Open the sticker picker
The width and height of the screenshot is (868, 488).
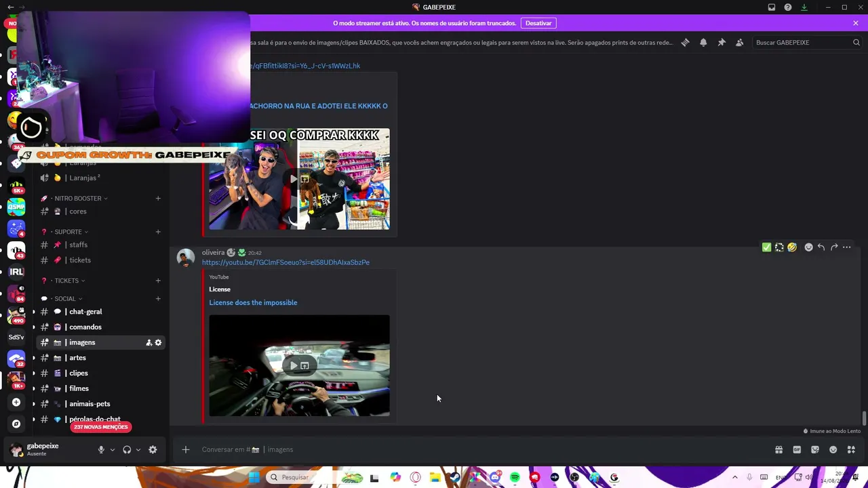coord(815,449)
